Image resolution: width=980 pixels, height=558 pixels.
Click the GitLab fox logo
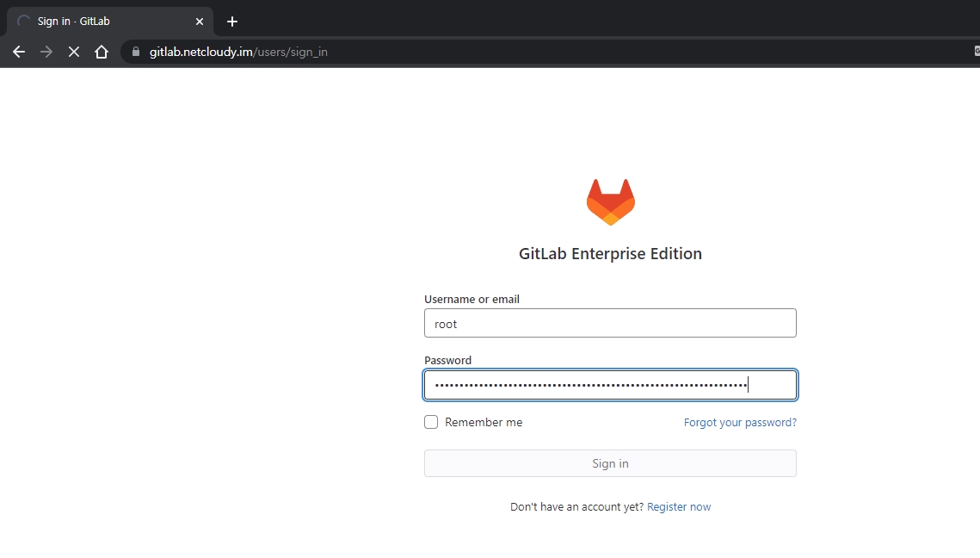pos(611,202)
